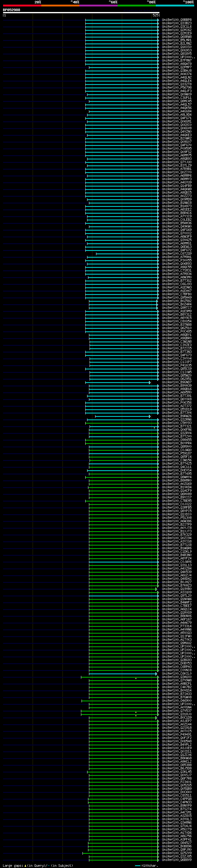Select hit UniRef100_B8KWG8
This screenshot has width=197, height=868.
(x=176, y=758)
